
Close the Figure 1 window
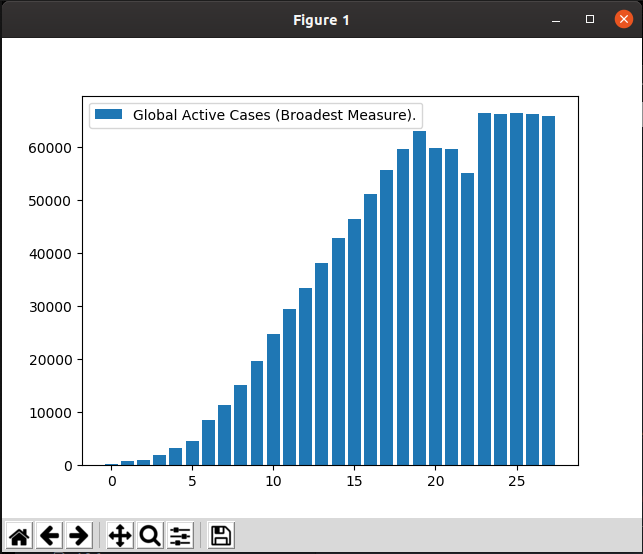click(x=624, y=19)
